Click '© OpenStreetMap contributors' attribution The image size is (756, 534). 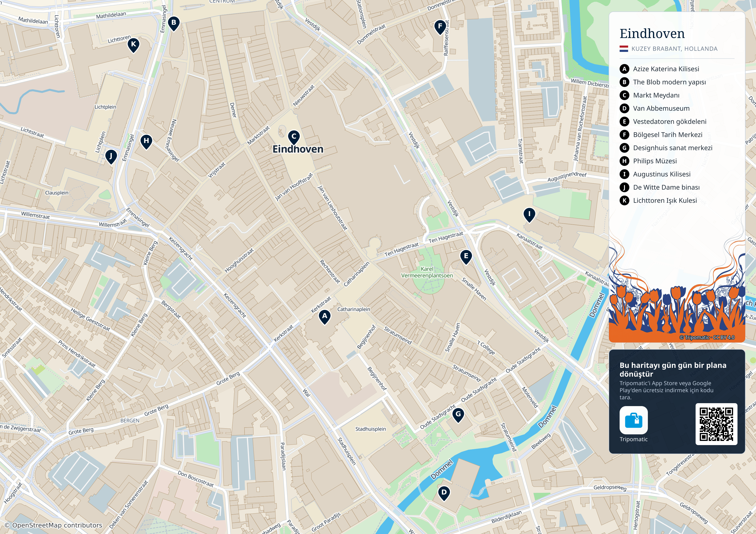coord(53,525)
